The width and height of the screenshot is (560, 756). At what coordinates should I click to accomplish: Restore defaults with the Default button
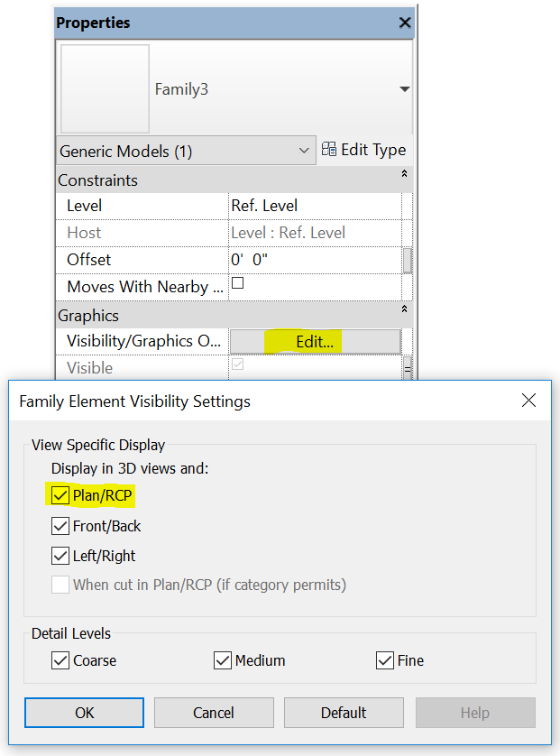tap(344, 713)
